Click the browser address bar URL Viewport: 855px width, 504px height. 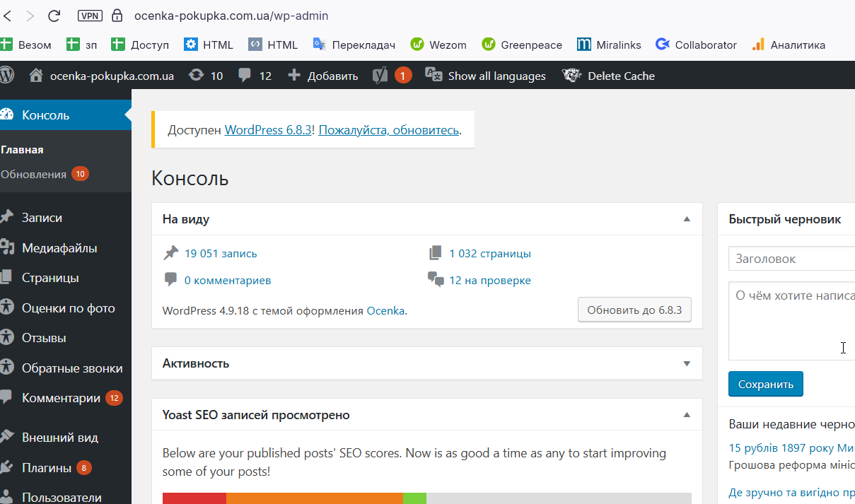click(x=231, y=16)
